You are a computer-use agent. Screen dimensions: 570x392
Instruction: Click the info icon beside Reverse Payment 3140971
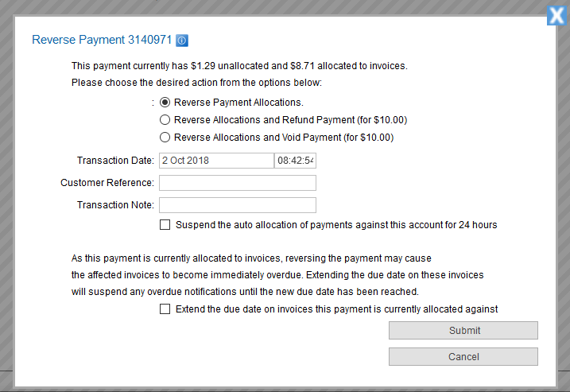coord(182,40)
